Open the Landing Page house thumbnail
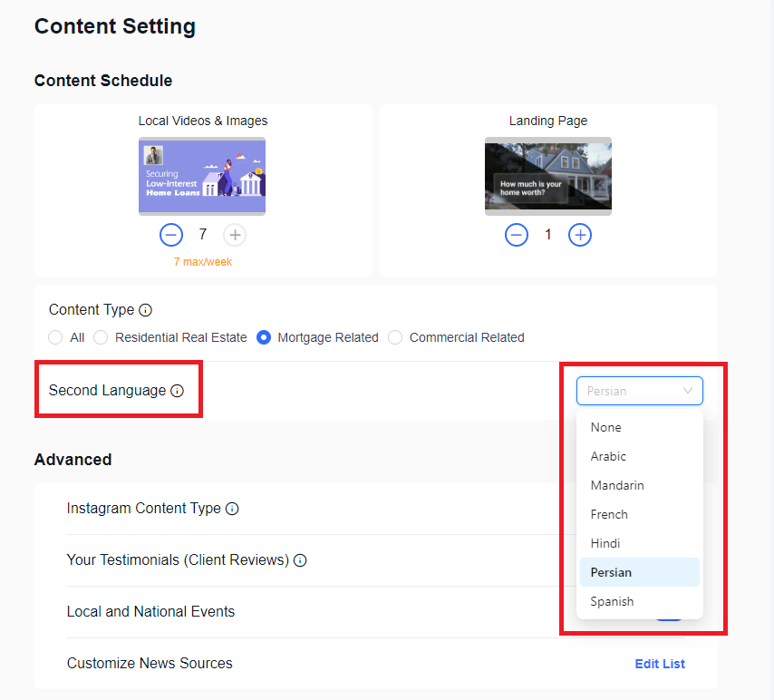Image resolution: width=774 pixels, height=700 pixels. [x=548, y=176]
